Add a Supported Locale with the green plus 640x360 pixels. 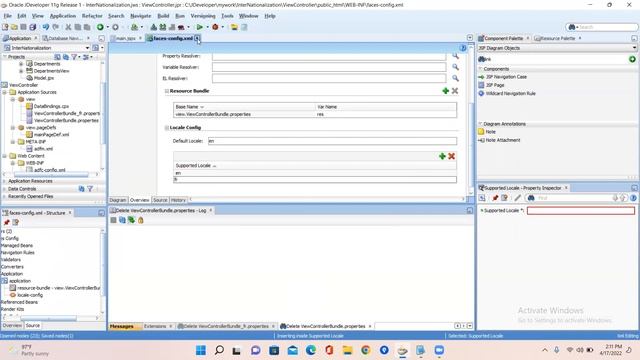coord(442,156)
